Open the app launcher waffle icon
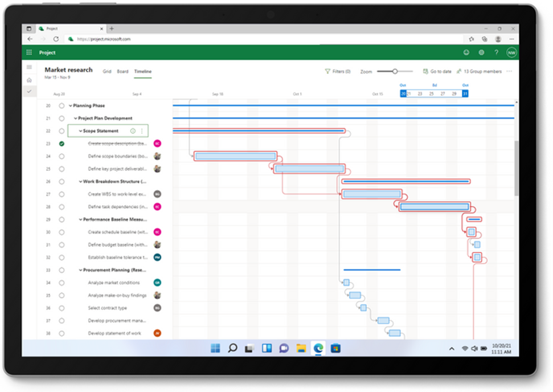This screenshot has width=553, height=392. tap(29, 52)
